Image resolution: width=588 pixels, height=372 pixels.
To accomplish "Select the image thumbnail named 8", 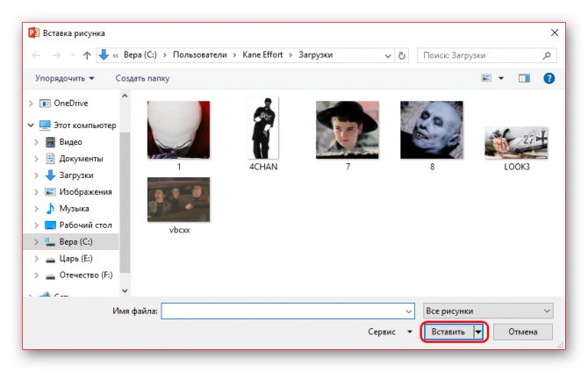I will (432, 130).
